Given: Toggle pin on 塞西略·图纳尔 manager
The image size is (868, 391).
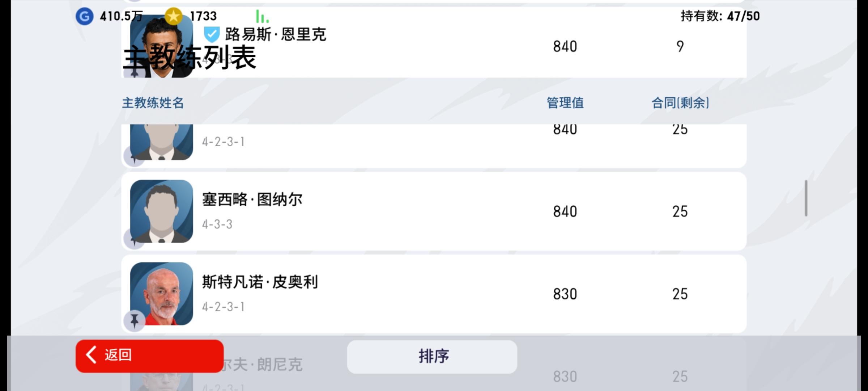Looking at the screenshot, I should point(134,239).
